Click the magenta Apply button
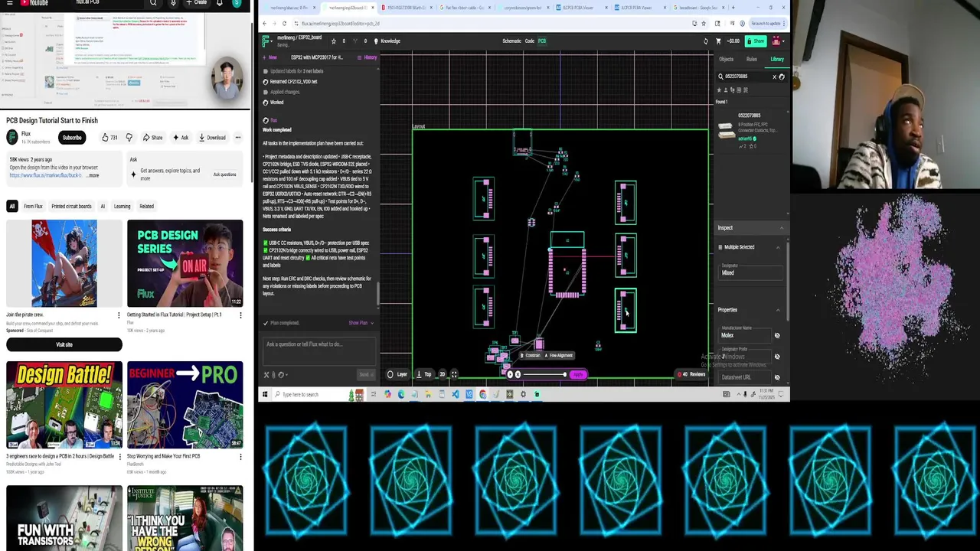 pos(578,374)
